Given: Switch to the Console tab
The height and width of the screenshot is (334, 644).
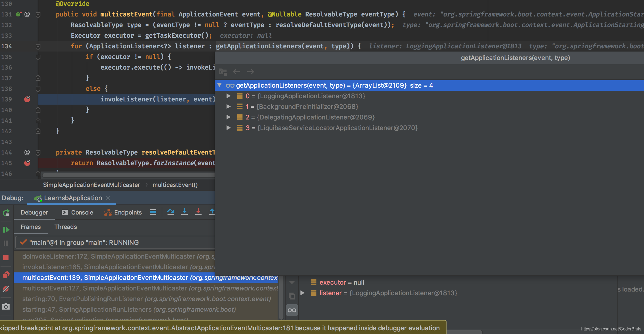Looking at the screenshot, I should point(82,212).
